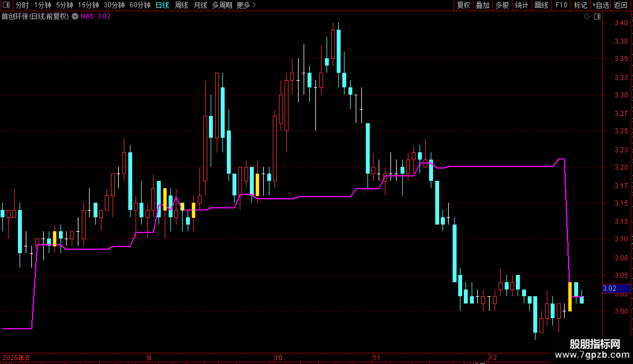Click the MA5: 3.02 indicator label
633x364 pixels.
95,17
